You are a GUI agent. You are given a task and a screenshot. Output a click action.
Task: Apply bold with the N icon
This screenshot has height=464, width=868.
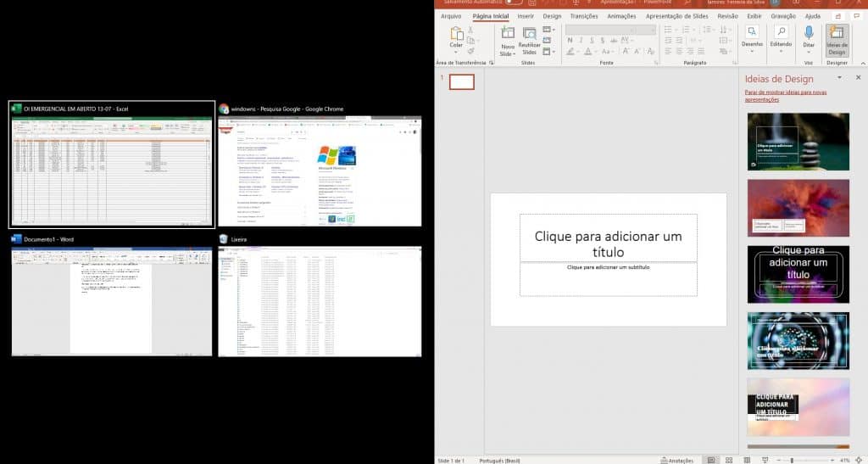570,41
